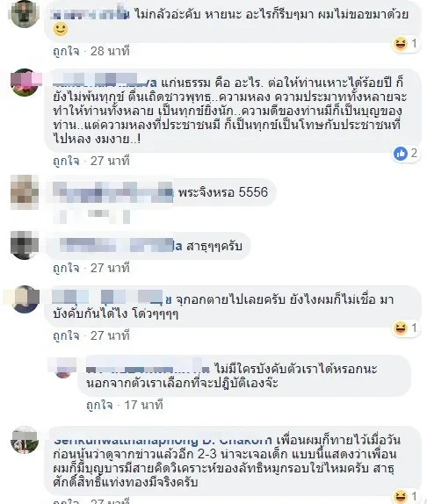Like the สาธุๆๆครับ comment via ถูกใจ
This screenshot has width=427, height=504.
tap(66, 268)
